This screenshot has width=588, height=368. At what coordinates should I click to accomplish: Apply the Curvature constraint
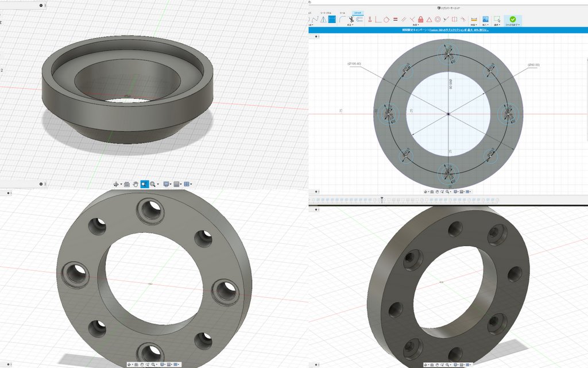click(463, 20)
